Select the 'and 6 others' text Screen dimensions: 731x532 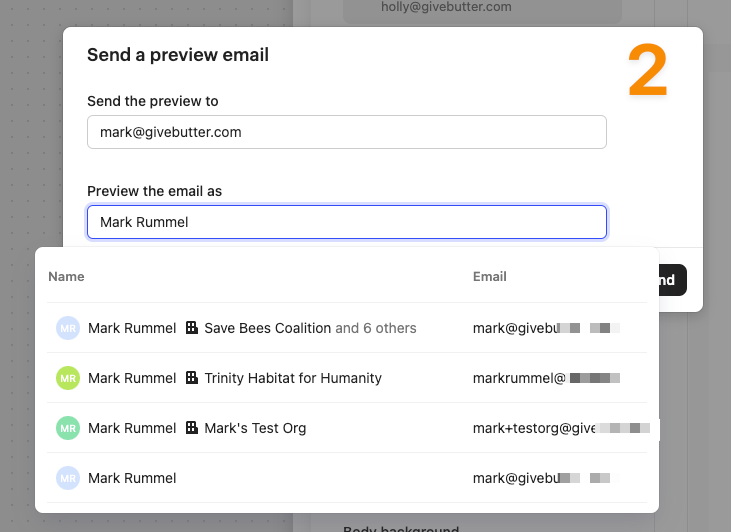(x=376, y=328)
